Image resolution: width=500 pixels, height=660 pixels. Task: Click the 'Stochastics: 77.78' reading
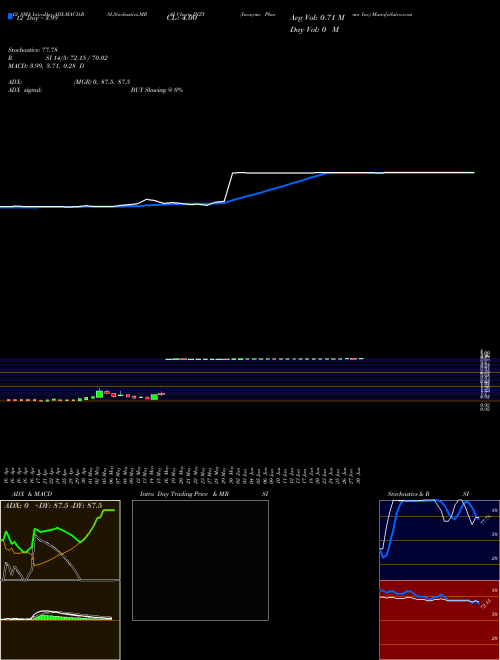[33, 50]
